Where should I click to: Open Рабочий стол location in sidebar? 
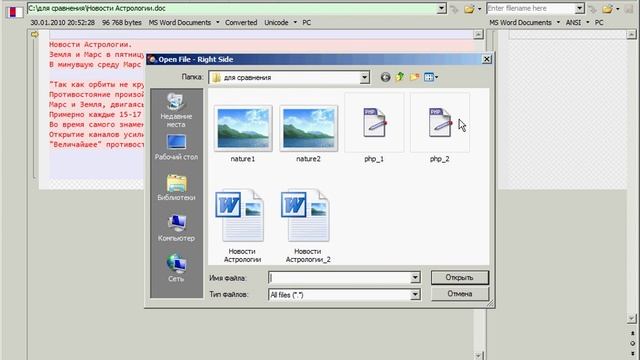(x=176, y=147)
